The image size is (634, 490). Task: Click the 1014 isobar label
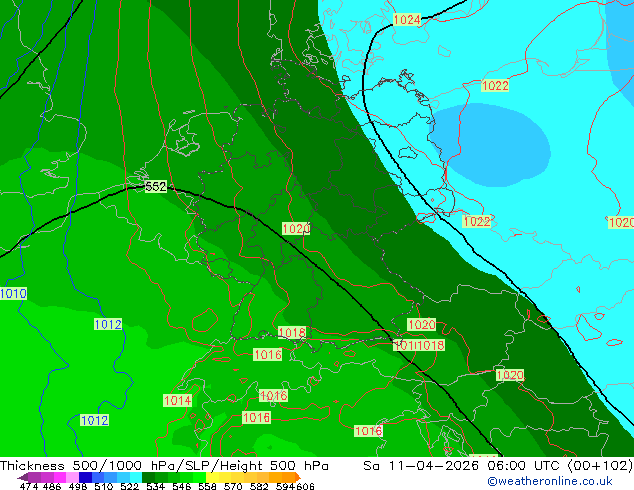pyautogui.click(x=178, y=401)
